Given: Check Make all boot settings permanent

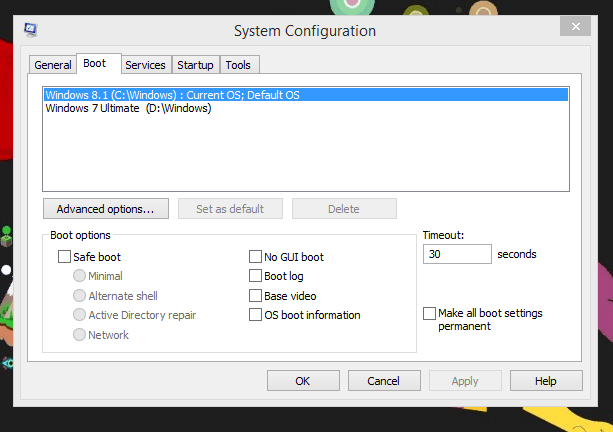Looking at the screenshot, I should [430, 314].
